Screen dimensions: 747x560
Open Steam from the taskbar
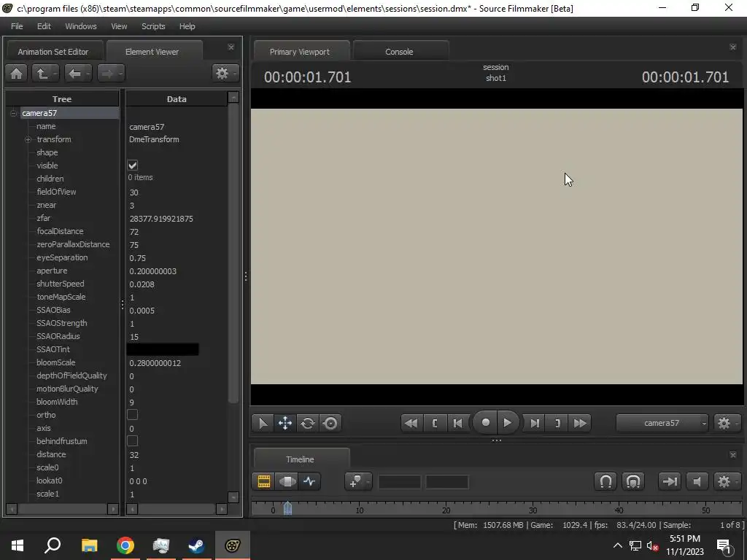pyautogui.click(x=196, y=545)
